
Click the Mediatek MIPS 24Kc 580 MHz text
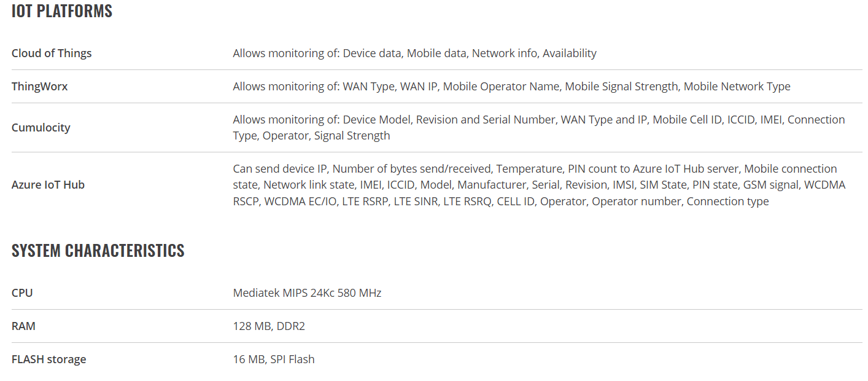coord(307,293)
